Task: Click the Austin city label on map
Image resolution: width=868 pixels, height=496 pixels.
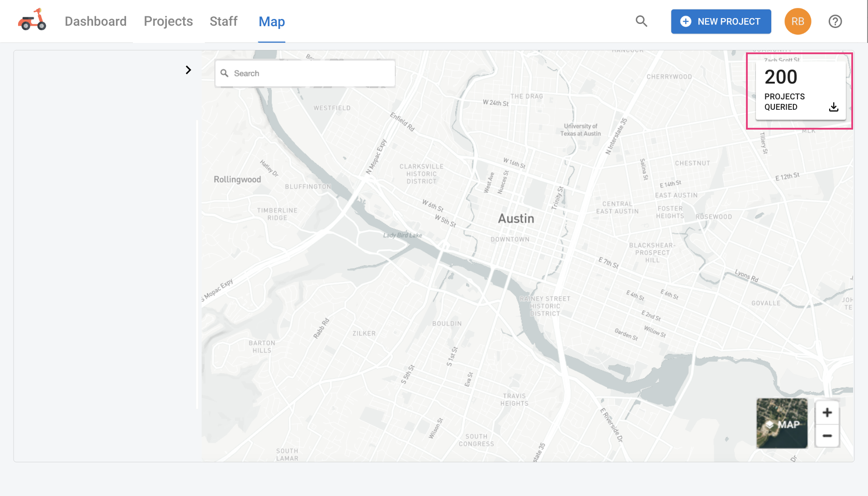Action: tap(516, 219)
